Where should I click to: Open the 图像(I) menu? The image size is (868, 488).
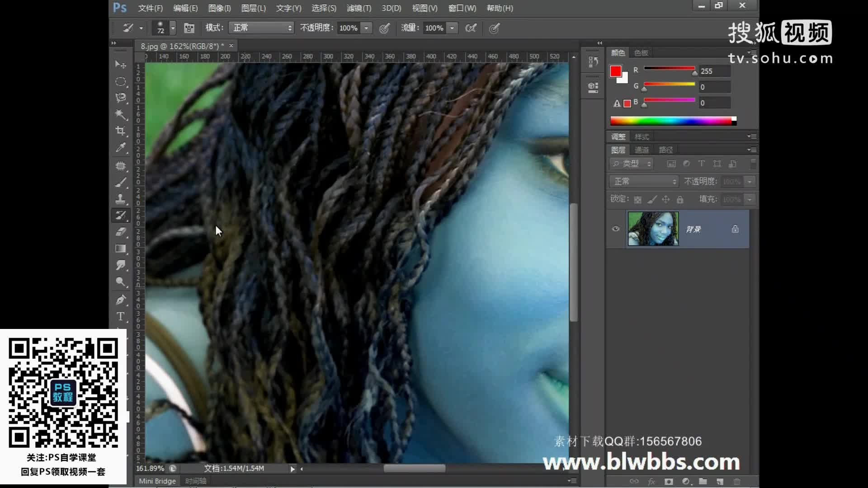click(219, 8)
